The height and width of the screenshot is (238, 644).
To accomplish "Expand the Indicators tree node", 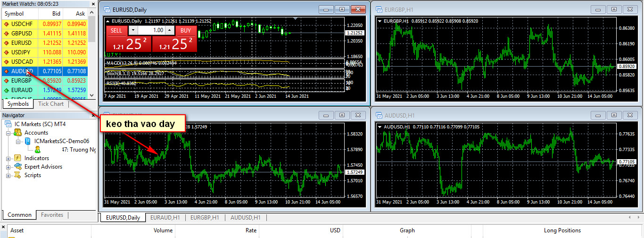I will 8,158.
